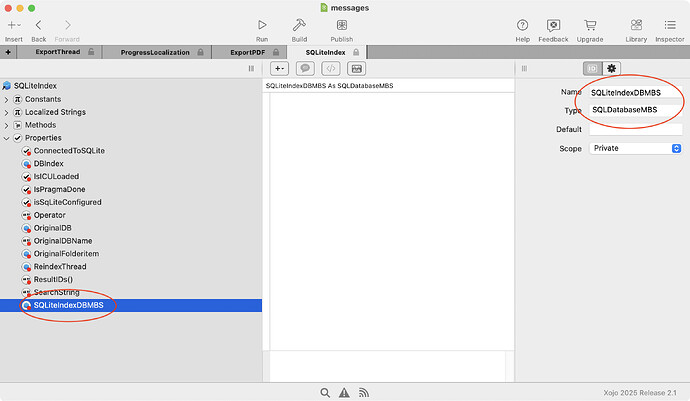The width and height of the screenshot is (690, 401).
Task: Add a new tab with plus button
Action: tap(8, 52)
